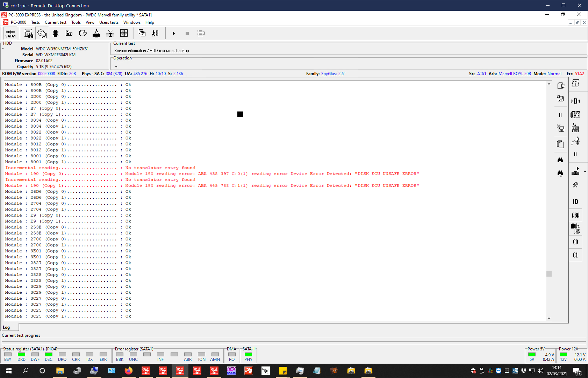Click the Arh value Marvell ROYL 20B
The width and height of the screenshot is (588, 378).
point(515,74)
